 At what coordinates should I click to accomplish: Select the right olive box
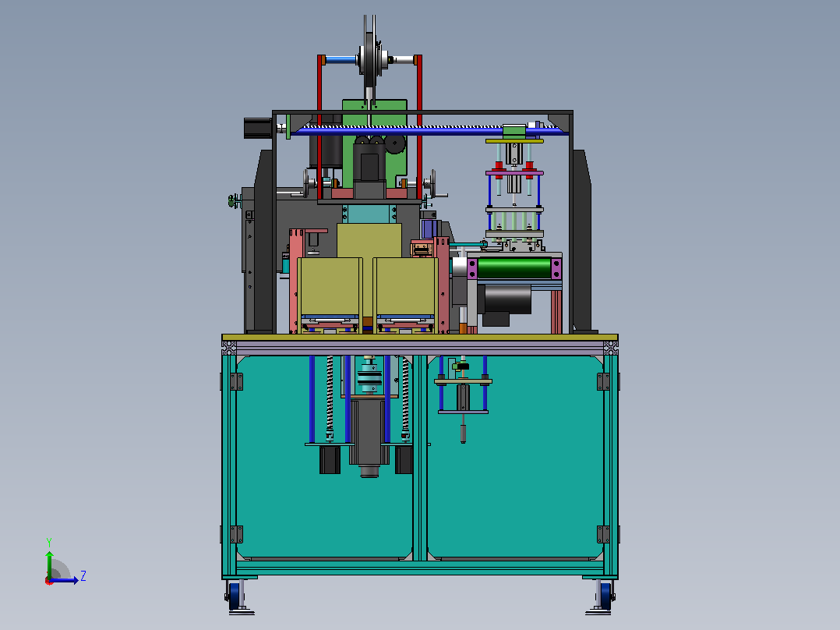[405, 288]
